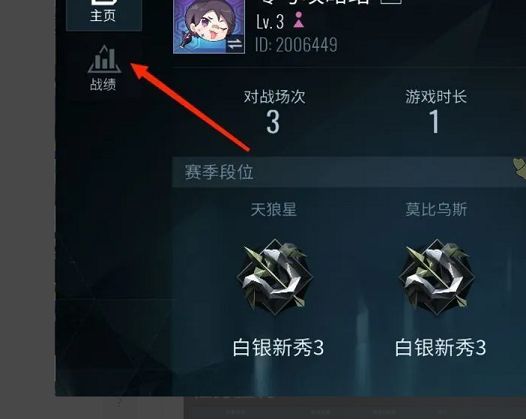Select the 天狼星 season label
This screenshot has width=526, height=419.
274,209
